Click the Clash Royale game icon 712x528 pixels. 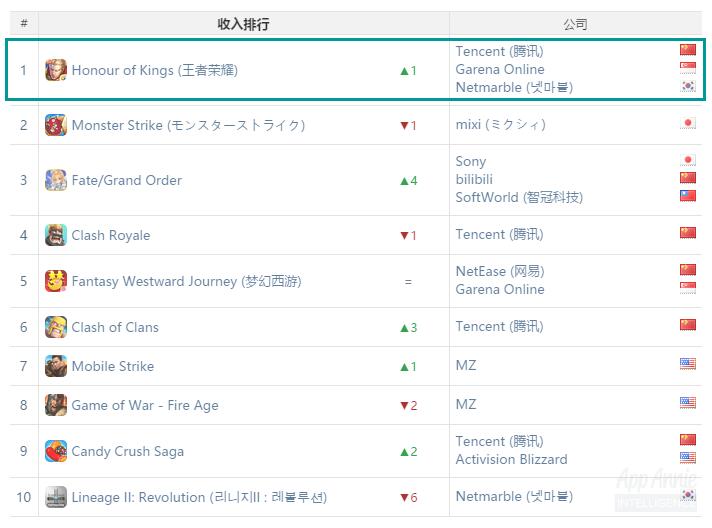56,235
